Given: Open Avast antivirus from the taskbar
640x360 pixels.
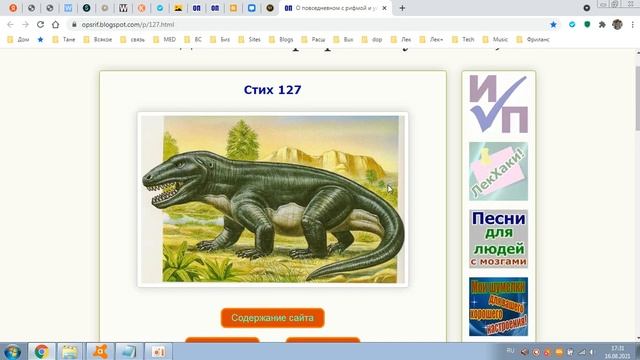Looking at the screenshot, I should coord(100,351).
